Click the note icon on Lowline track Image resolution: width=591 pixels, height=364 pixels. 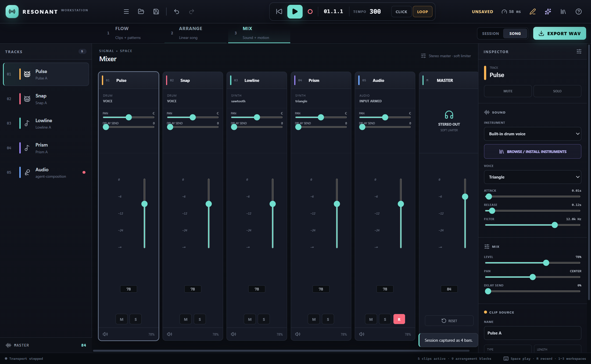tap(27, 123)
